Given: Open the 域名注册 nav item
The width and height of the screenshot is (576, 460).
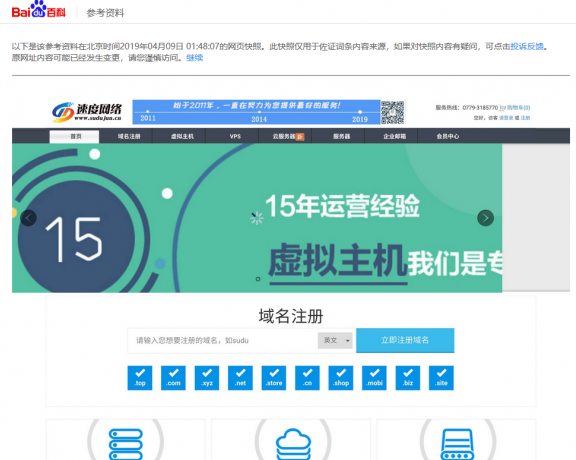Looking at the screenshot, I should tap(129, 136).
